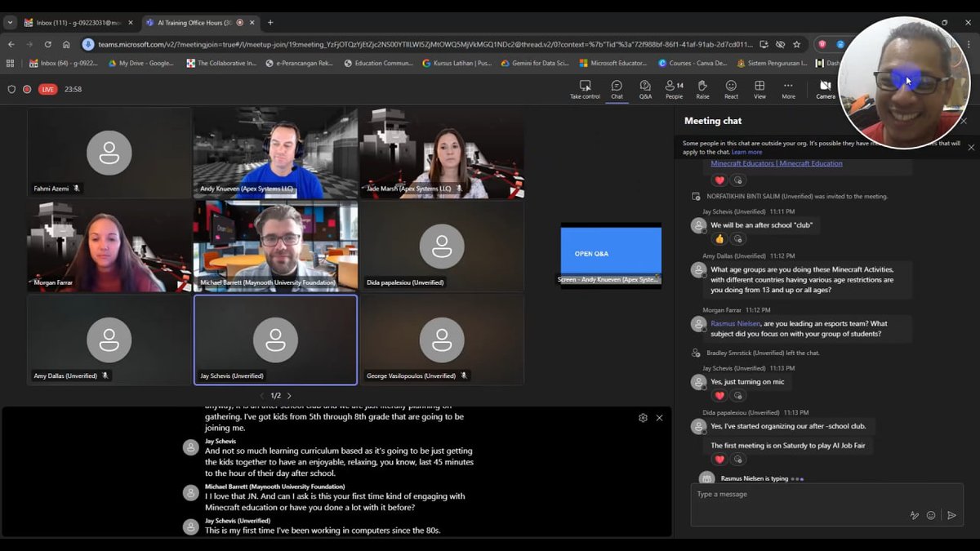Go back in the browser
980x551 pixels.
(x=11, y=44)
